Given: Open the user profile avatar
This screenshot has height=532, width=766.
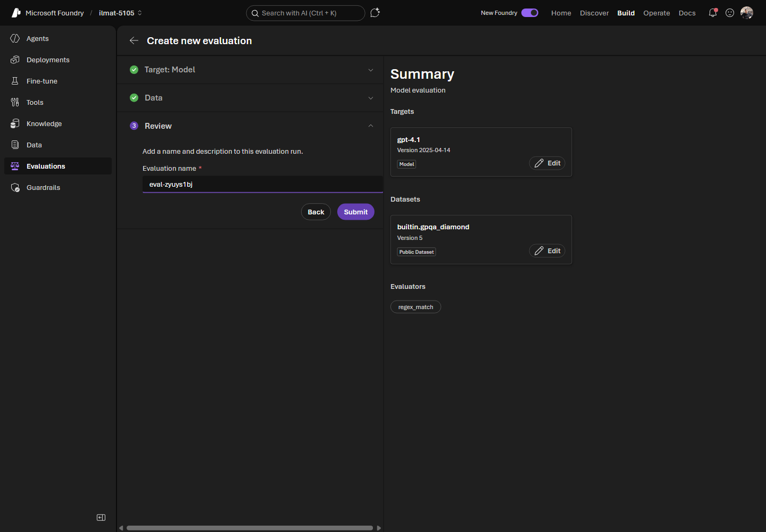Looking at the screenshot, I should tap(747, 13).
